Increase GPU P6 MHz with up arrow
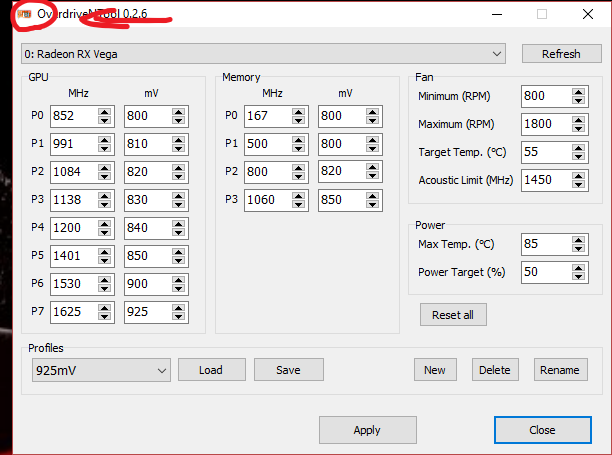Image resolution: width=612 pixels, height=455 pixels. click(x=104, y=280)
